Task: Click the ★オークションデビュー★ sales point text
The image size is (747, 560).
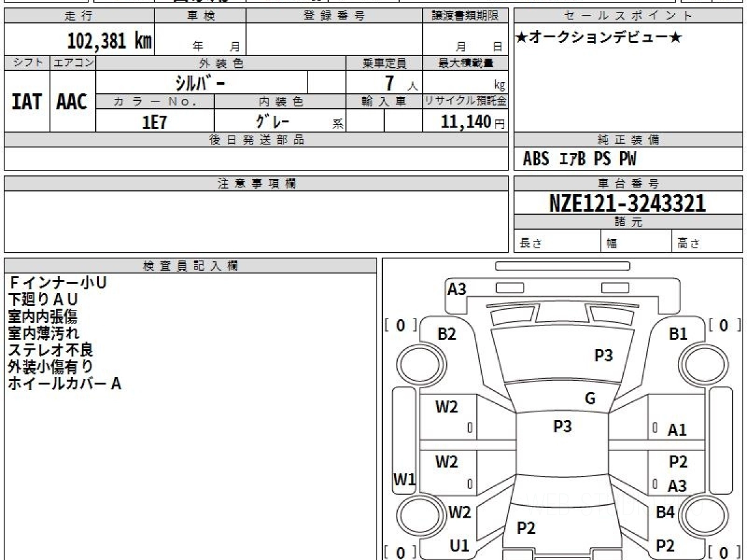Action: (599, 38)
